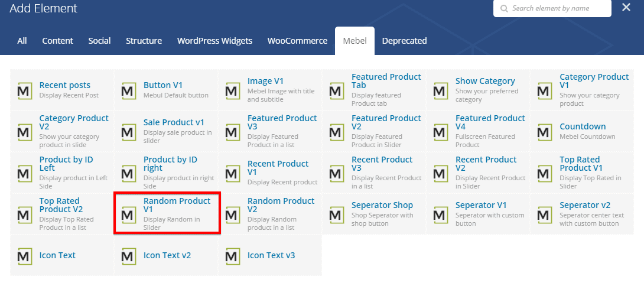The image size is (644, 286).
Task: Select the Social tab
Action: (x=99, y=41)
